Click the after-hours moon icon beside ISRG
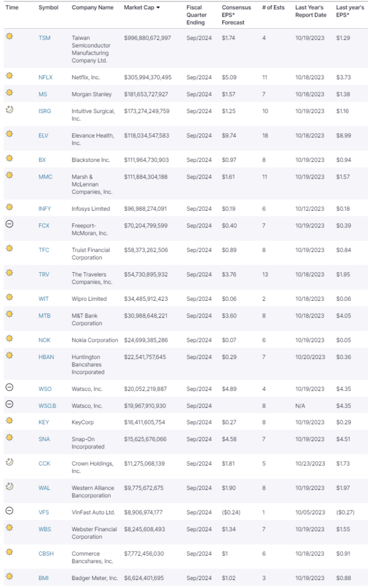 point(9,110)
